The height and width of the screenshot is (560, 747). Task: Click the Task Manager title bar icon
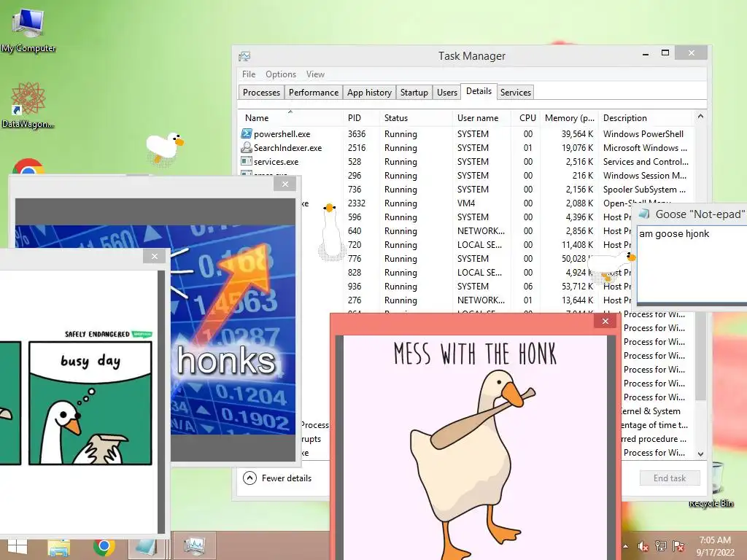pyautogui.click(x=244, y=57)
